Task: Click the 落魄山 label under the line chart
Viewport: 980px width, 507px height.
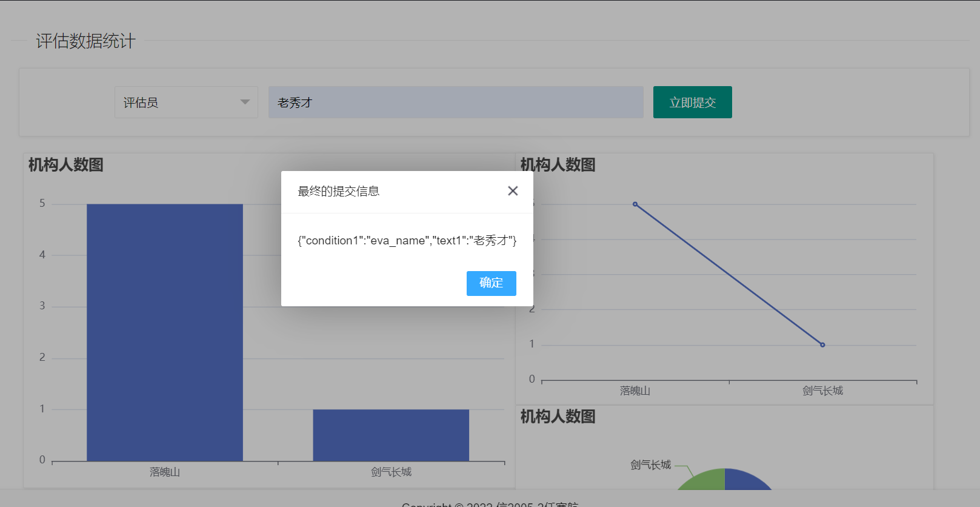Action: pos(635,391)
